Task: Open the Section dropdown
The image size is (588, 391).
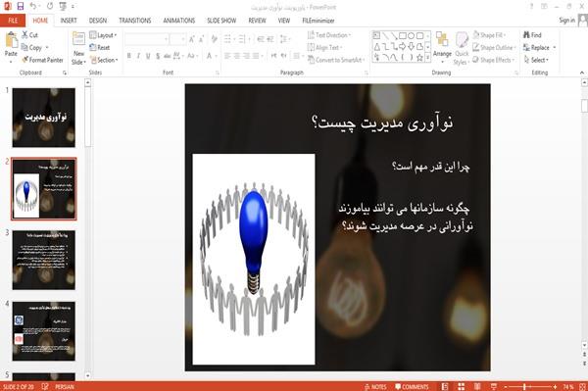Action: [104, 60]
